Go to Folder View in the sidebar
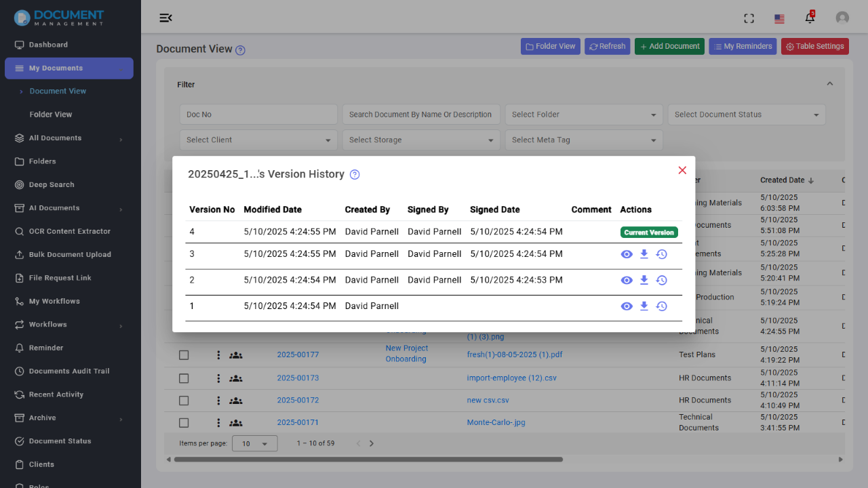Viewport: 868px width, 488px height. (50, 114)
